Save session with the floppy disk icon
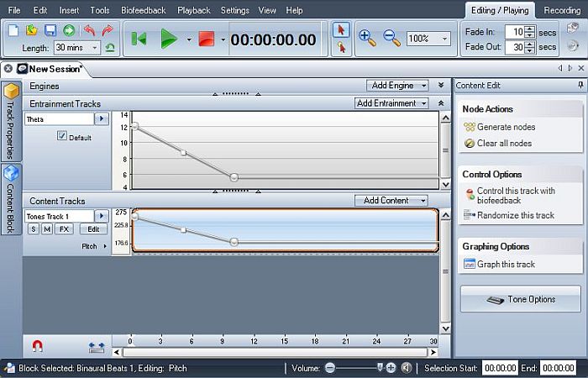This screenshot has width=588, height=378. click(x=50, y=30)
